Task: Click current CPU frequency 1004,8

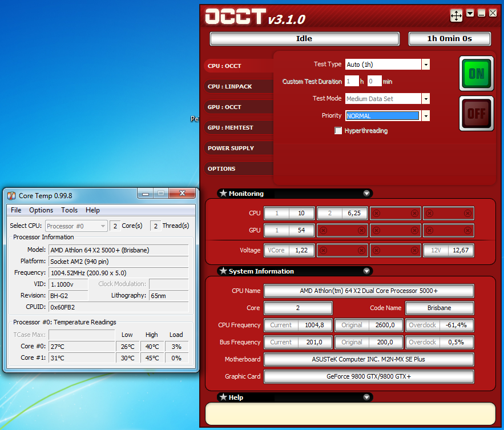Action: (315, 325)
